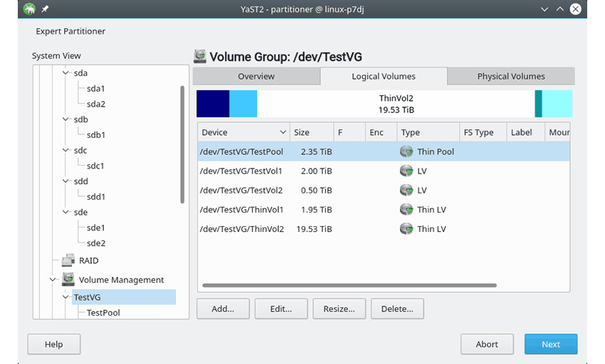Switch to the Physical Volumes tab
605x364 pixels.
point(510,77)
